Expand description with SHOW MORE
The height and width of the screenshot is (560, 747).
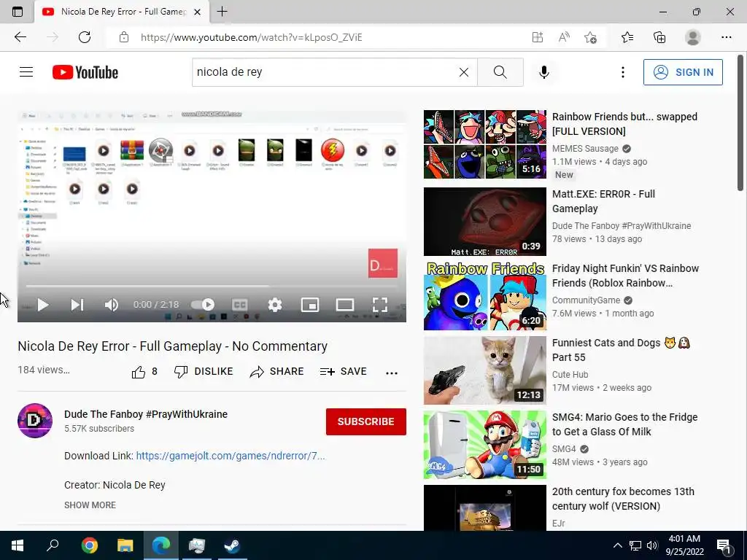90,505
